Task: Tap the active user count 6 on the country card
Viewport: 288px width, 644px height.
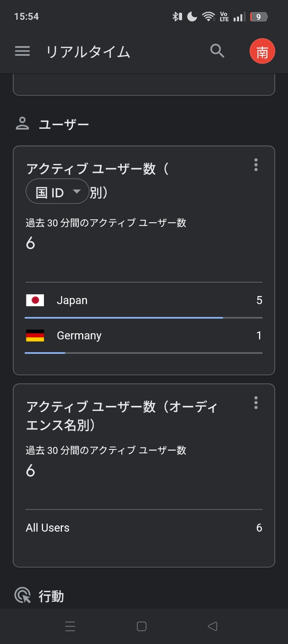Action: [30, 243]
